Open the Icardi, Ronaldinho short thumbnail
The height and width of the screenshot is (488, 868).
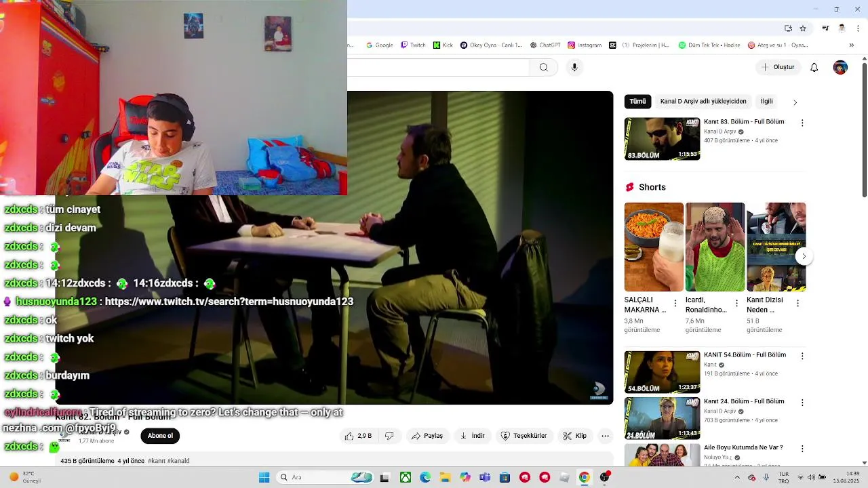pyautogui.click(x=715, y=247)
